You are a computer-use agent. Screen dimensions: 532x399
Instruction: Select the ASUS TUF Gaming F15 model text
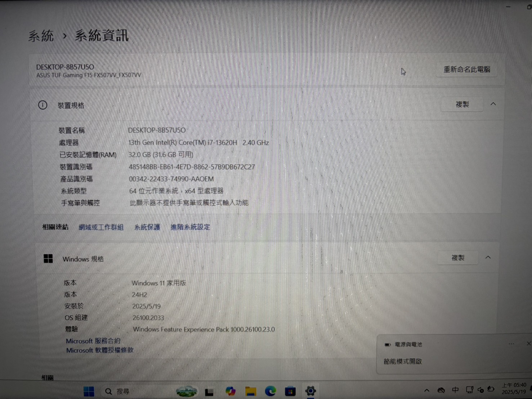point(89,75)
